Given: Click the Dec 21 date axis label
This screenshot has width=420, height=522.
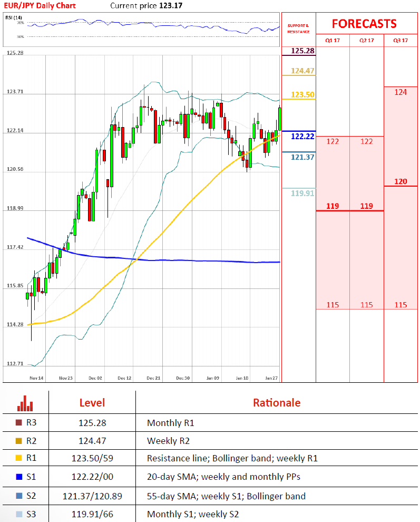Looking at the screenshot, I should (x=153, y=378).
